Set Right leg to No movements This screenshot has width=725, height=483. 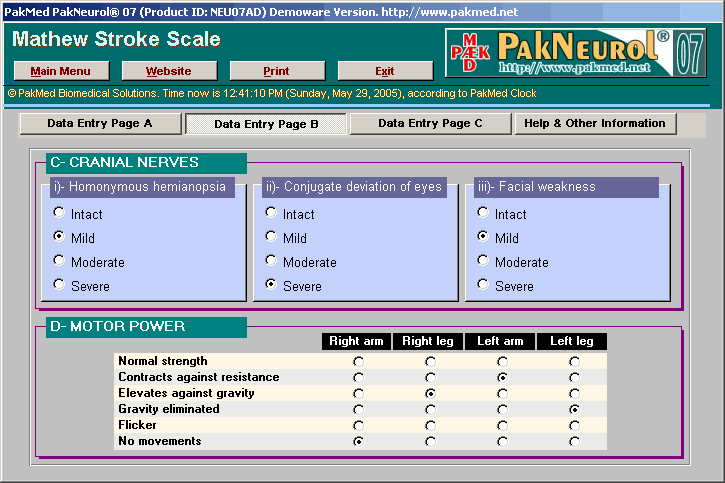pyautogui.click(x=430, y=442)
